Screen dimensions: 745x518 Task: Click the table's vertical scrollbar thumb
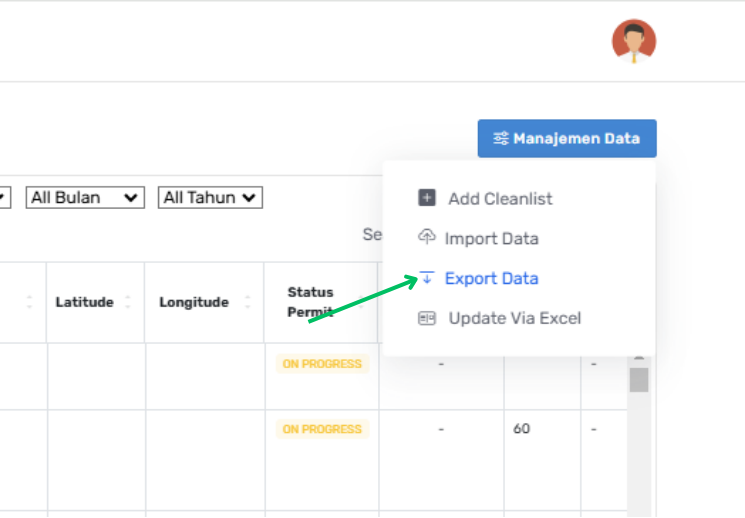point(638,380)
